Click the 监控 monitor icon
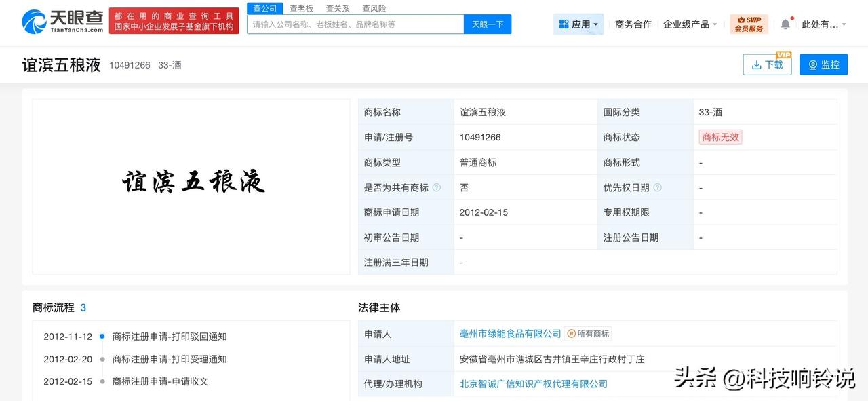The image size is (868, 401). (x=812, y=64)
